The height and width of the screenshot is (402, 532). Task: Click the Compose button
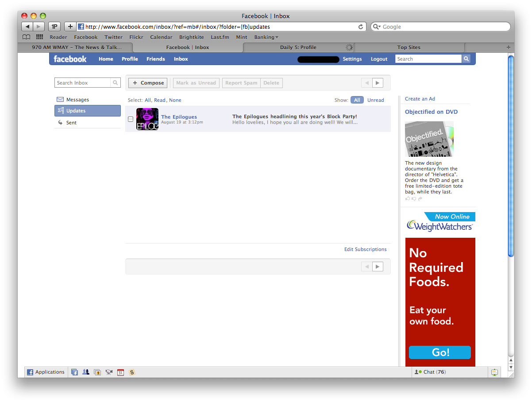pyautogui.click(x=148, y=83)
